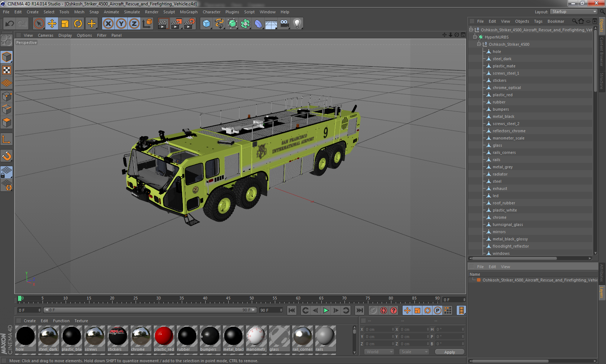Select the turnsignal_glass object
Screen dimensions: 606x364
pyautogui.click(x=508, y=225)
